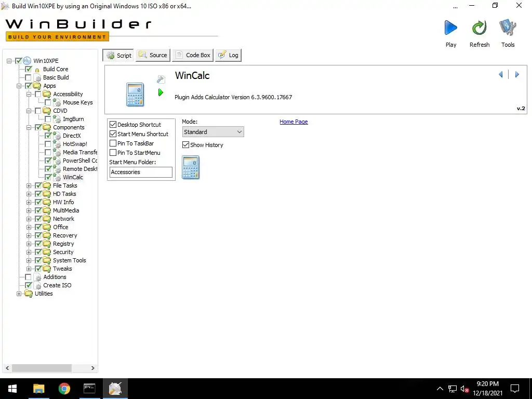Switch to the Script tab
The image size is (532, 399).
118,55
